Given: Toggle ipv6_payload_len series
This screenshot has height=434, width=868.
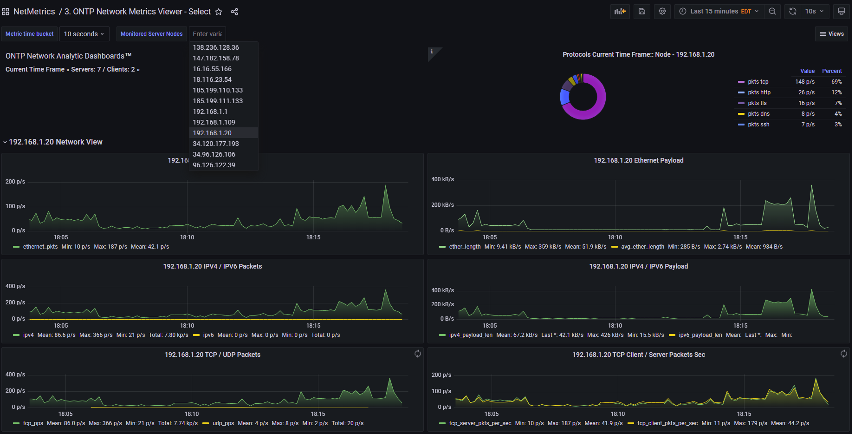Looking at the screenshot, I should 700,335.
